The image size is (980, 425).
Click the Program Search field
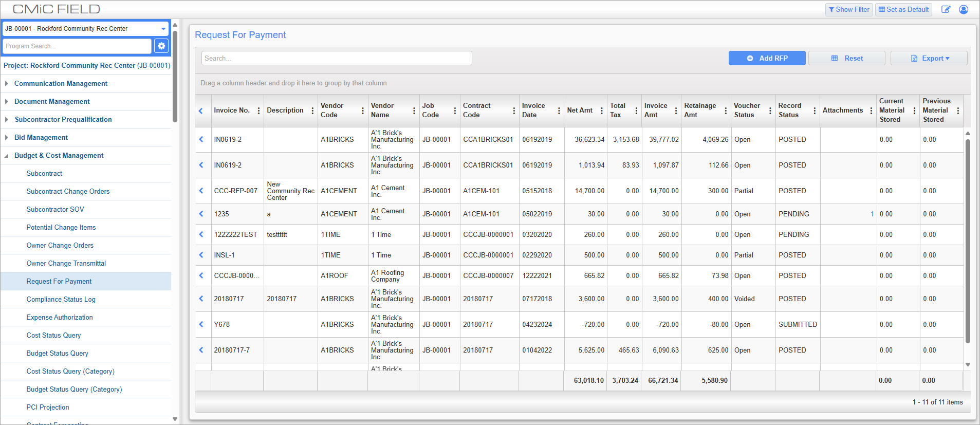coord(77,46)
